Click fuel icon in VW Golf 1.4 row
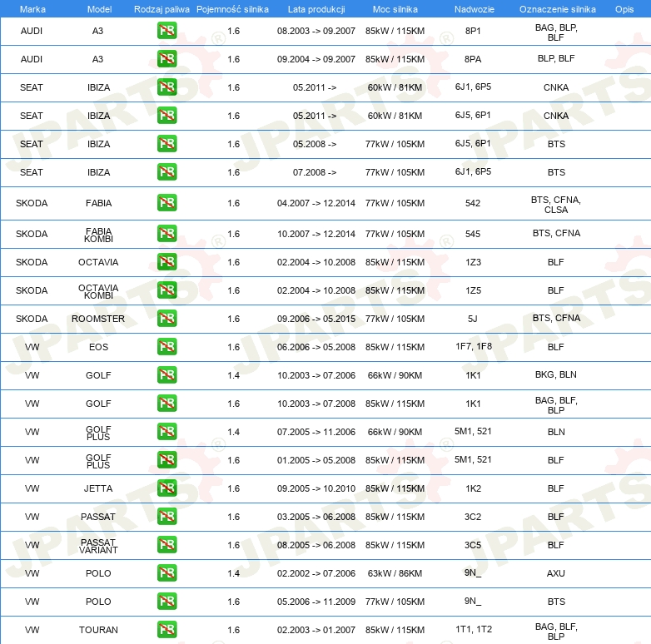 click(166, 374)
